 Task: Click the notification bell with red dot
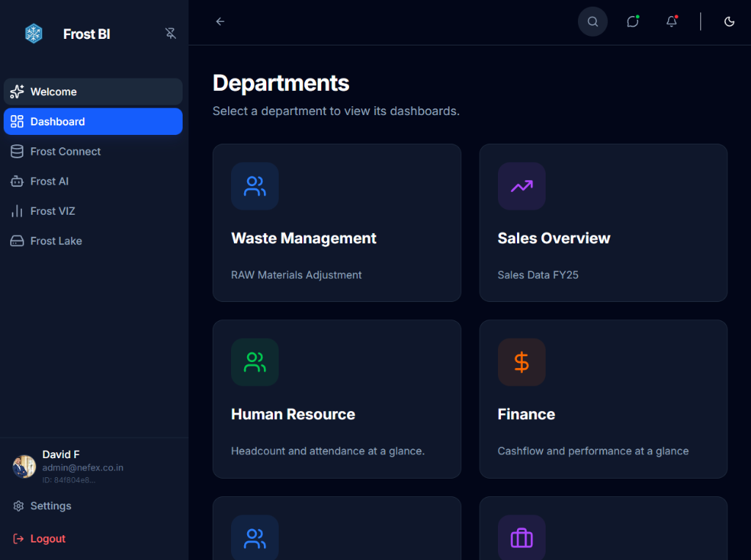click(671, 21)
